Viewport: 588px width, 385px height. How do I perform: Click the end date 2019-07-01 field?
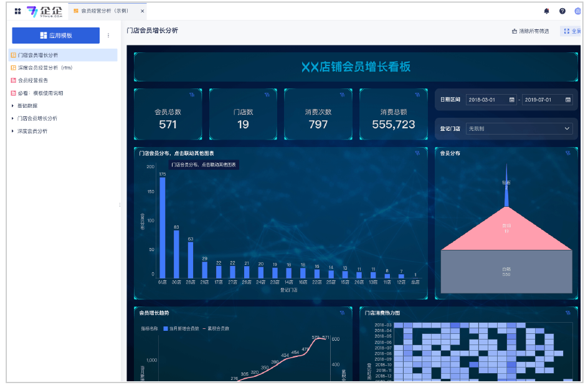[x=542, y=100]
